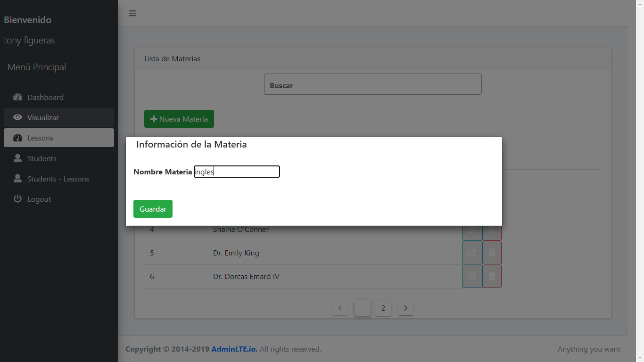
Task: Click the previous page chevron
Action: pyautogui.click(x=340, y=307)
